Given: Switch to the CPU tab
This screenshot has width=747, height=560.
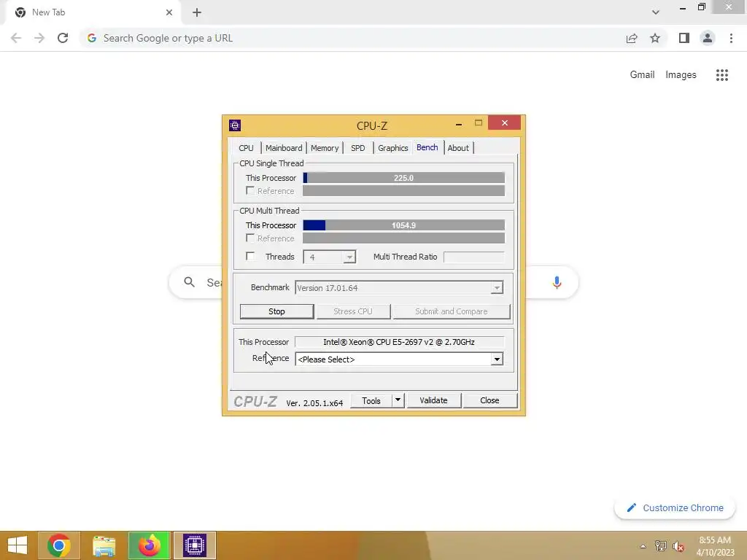Looking at the screenshot, I should coord(247,148).
